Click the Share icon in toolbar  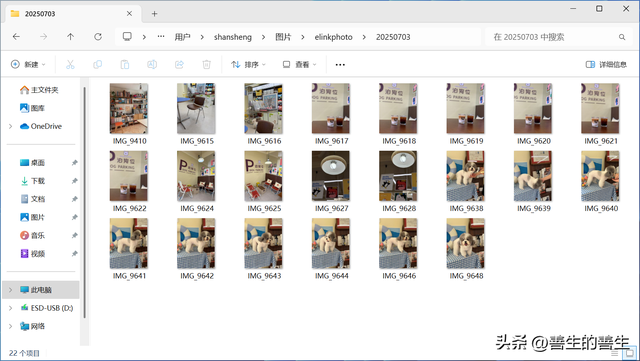click(179, 65)
